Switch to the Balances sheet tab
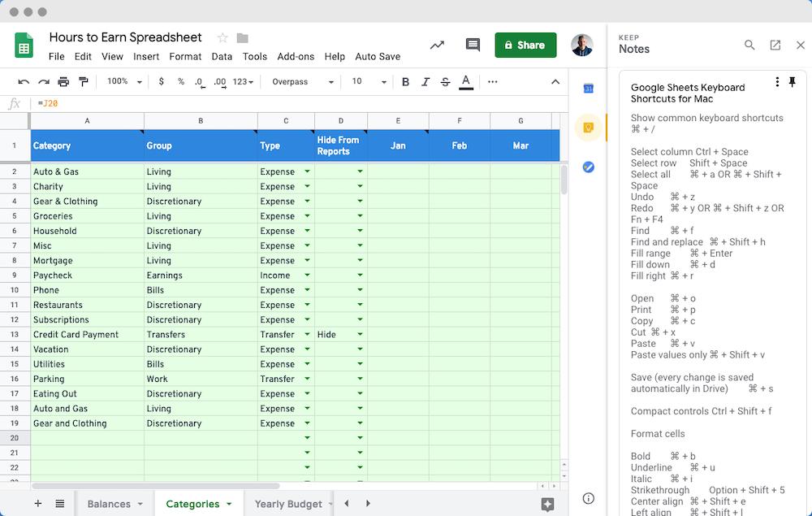The height and width of the screenshot is (516, 812). coord(109,504)
